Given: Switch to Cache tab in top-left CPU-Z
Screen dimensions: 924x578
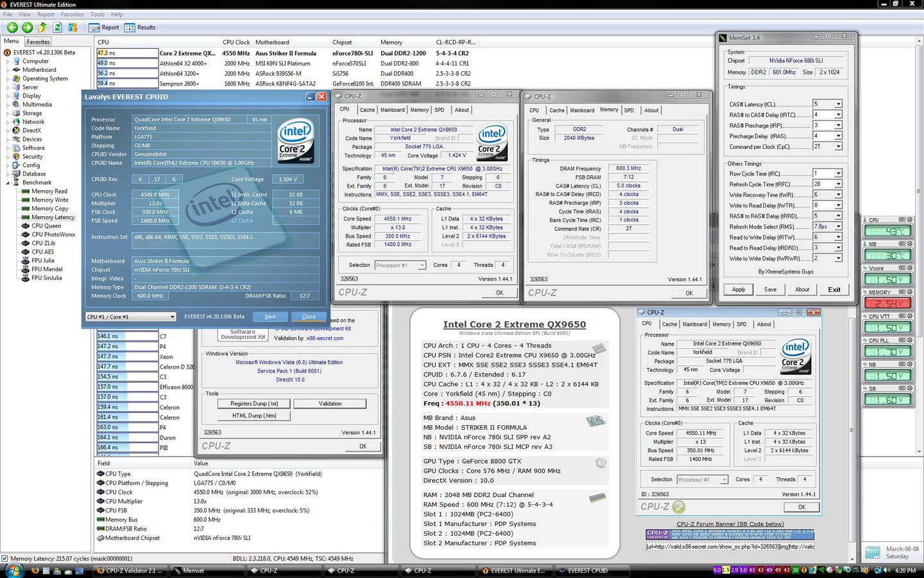Looking at the screenshot, I should (367, 110).
